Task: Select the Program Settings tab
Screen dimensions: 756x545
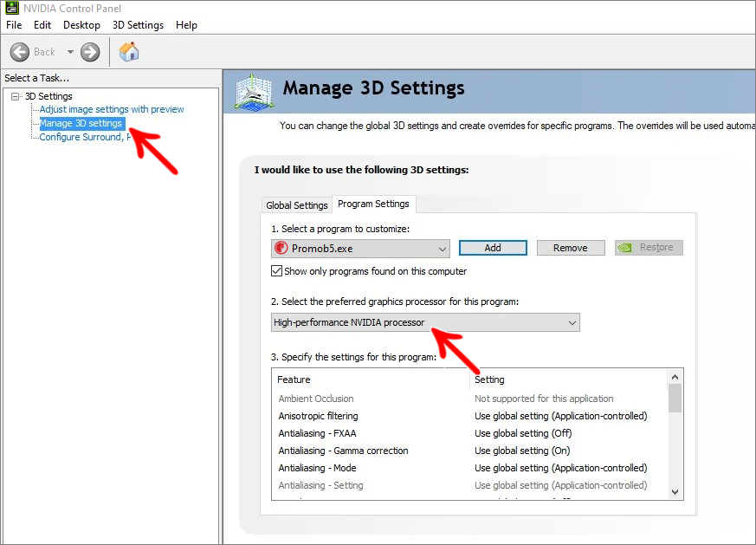Action: point(373,204)
